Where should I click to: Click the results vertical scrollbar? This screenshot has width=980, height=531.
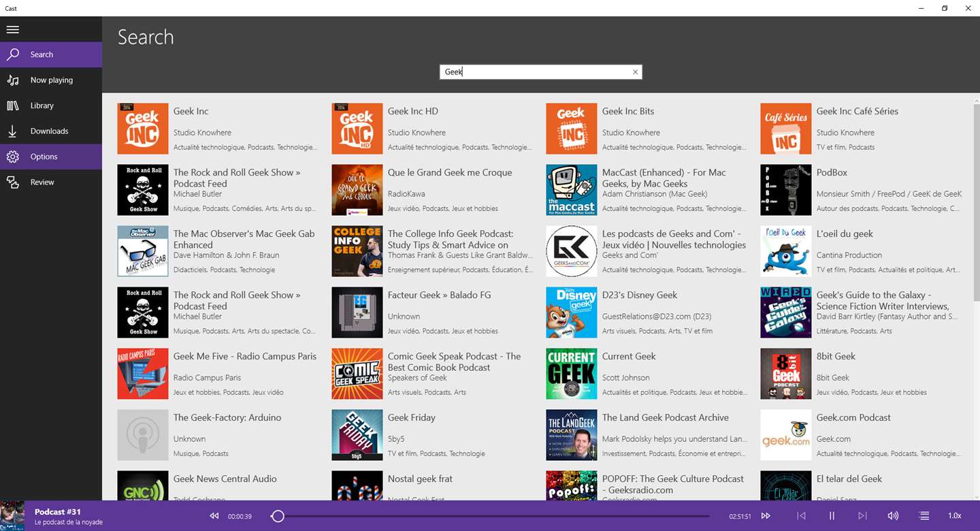(976, 202)
